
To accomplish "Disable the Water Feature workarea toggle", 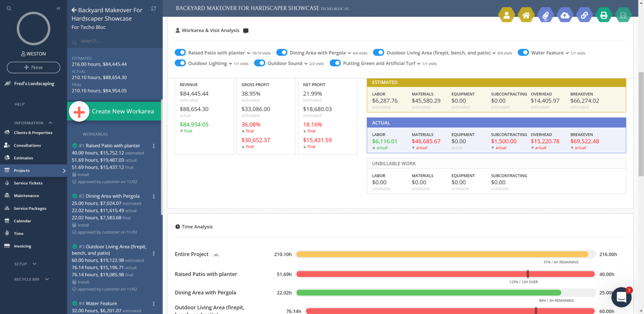I will pyautogui.click(x=523, y=52).
